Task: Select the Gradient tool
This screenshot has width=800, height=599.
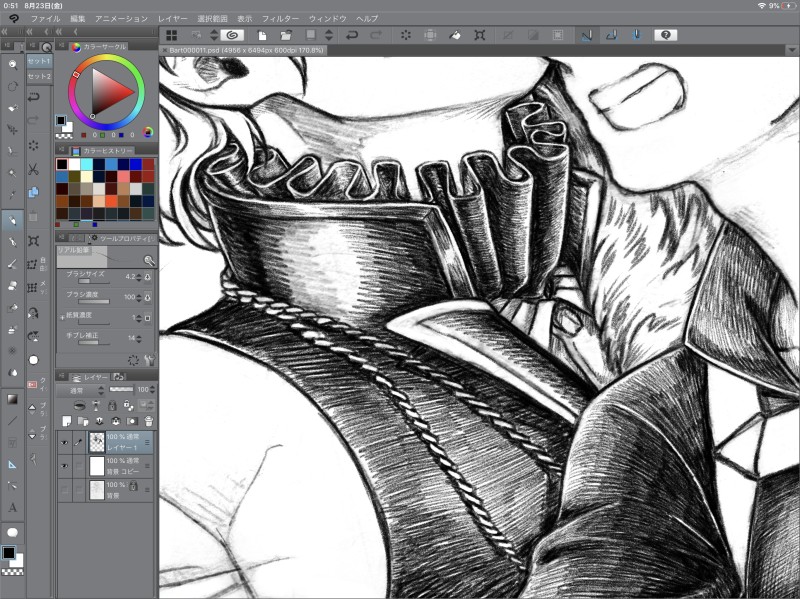Action: tap(12, 399)
